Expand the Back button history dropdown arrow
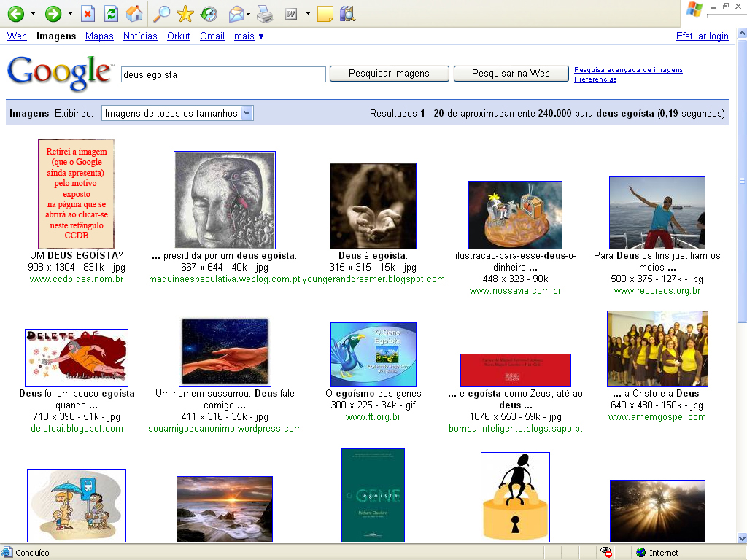The image size is (747, 560). coord(33,14)
